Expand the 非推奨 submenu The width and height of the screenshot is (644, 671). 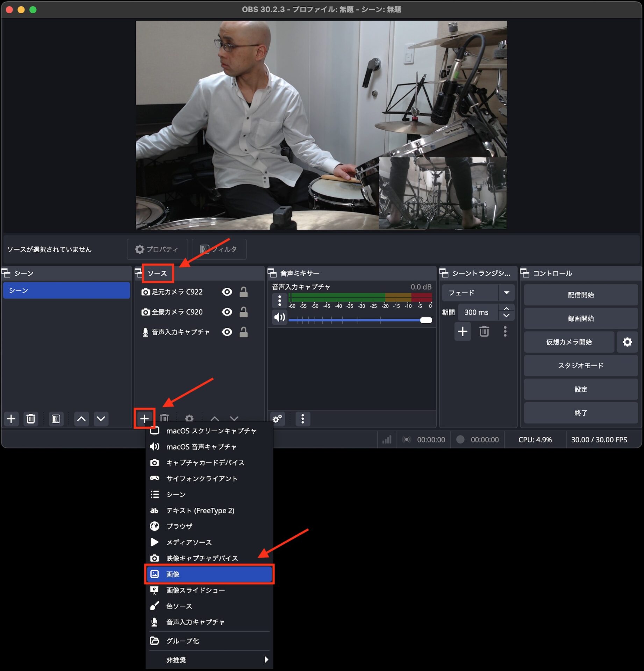(x=209, y=659)
